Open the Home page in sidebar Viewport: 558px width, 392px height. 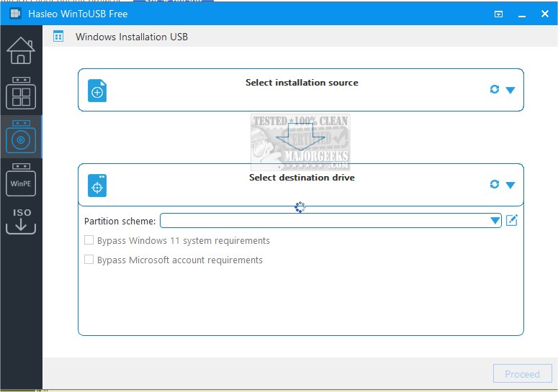pos(21,50)
